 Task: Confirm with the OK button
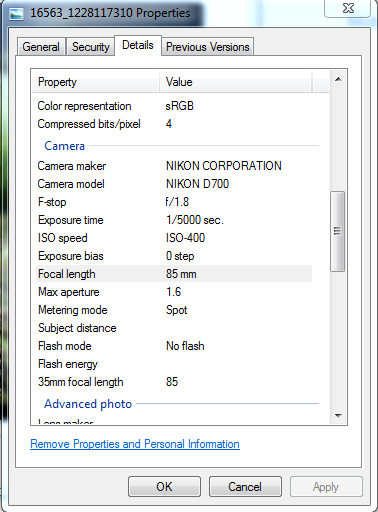(x=164, y=487)
